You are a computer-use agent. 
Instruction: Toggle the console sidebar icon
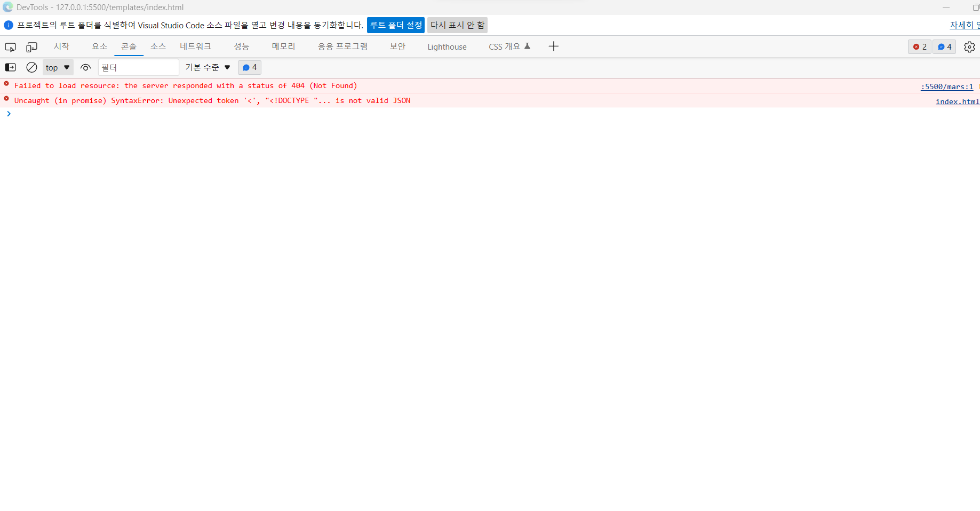(x=10, y=67)
